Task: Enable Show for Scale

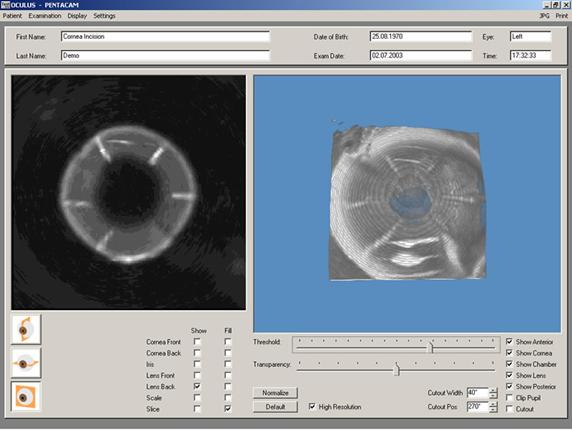Action: [197, 398]
